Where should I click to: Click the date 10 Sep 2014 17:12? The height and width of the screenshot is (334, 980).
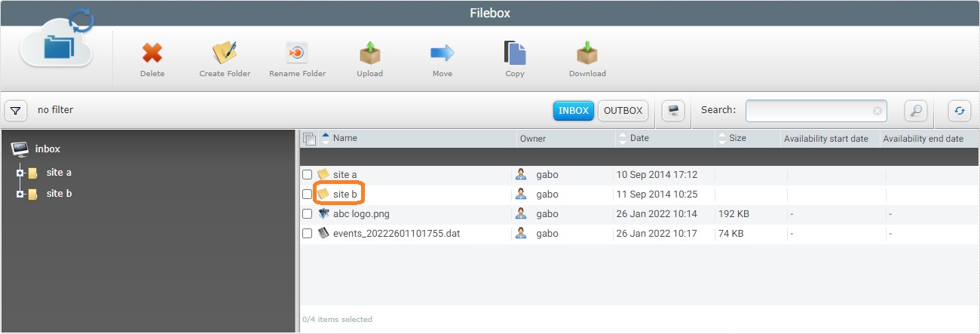point(657,175)
